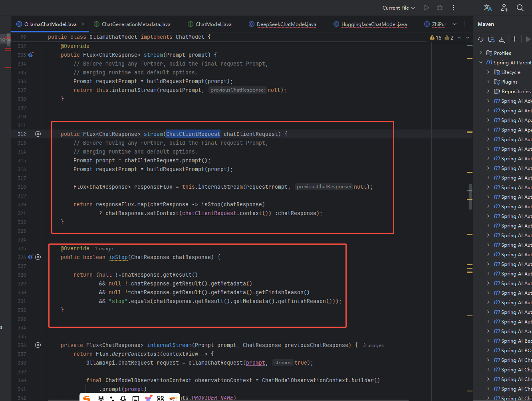Open the translation plugin icon

(x=488, y=8)
